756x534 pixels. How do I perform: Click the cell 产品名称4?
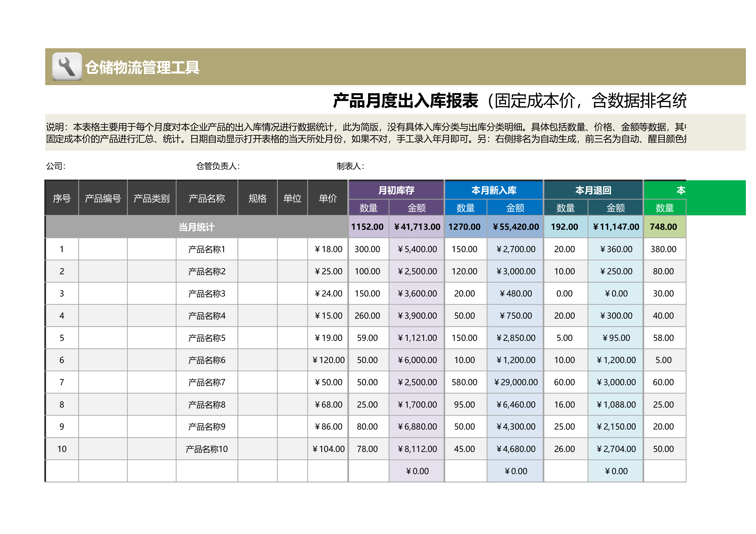pos(207,316)
